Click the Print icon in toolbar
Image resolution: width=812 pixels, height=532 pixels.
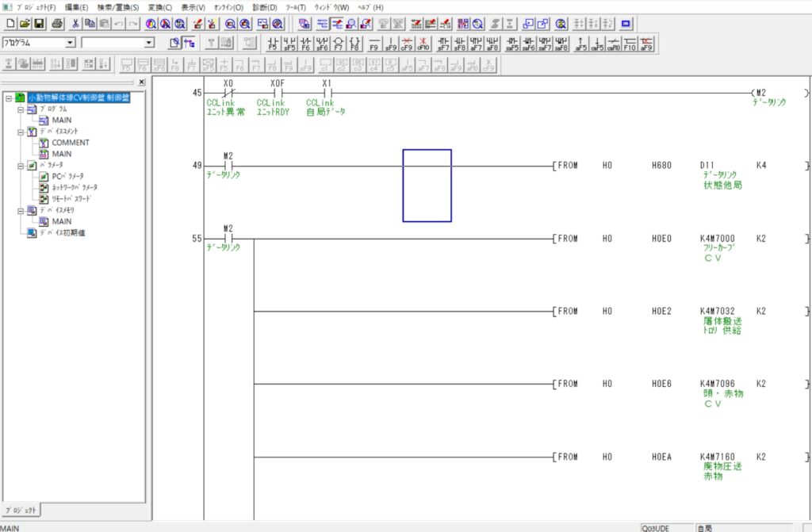coord(57,24)
